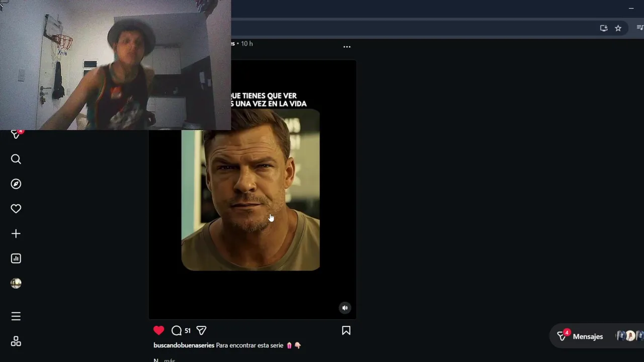Open sidebar messages icon with badge
Screen dimensions: 644x362
(16, 134)
